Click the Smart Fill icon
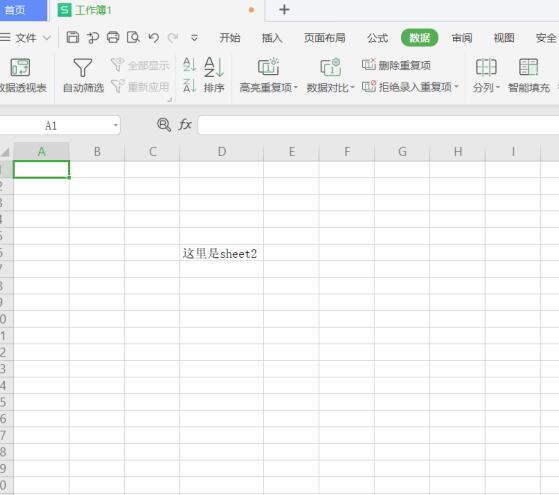 coord(528,67)
